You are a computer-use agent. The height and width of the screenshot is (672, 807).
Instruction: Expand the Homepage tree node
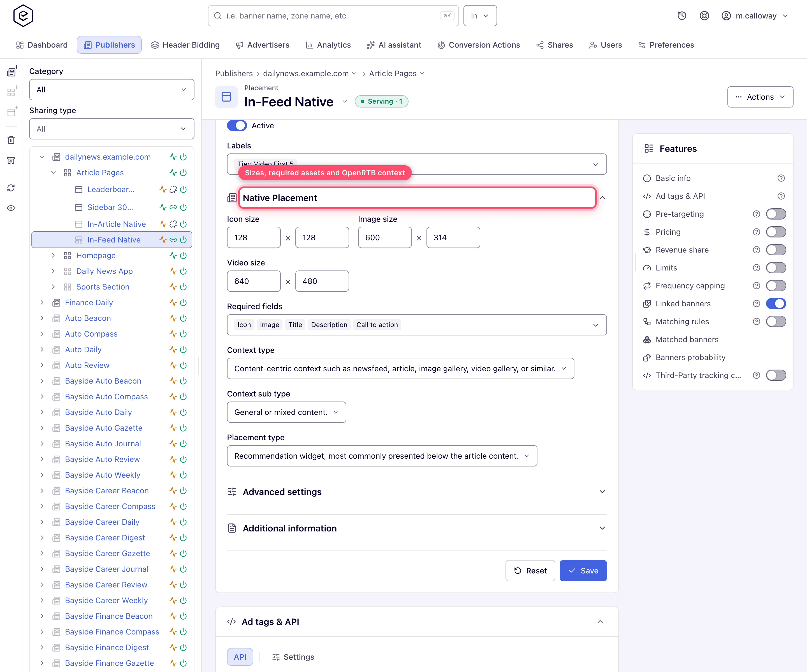(53, 255)
